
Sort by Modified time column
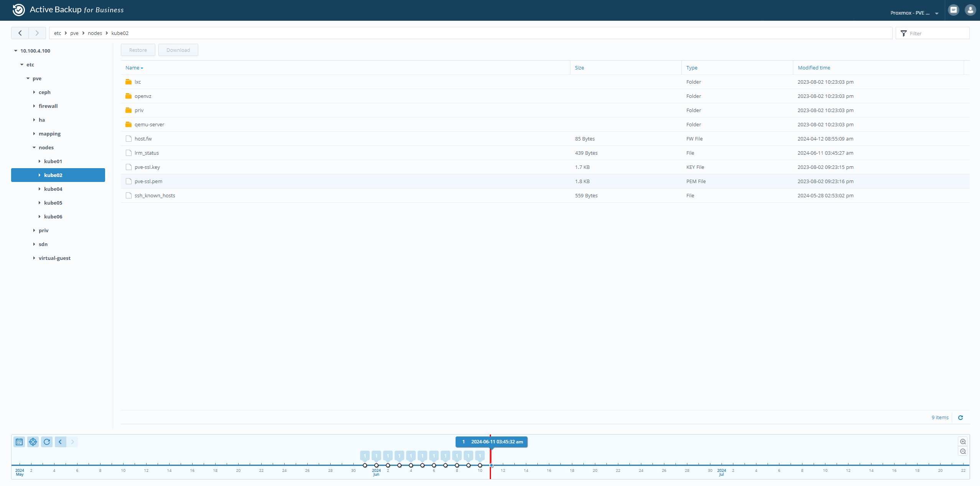click(814, 68)
